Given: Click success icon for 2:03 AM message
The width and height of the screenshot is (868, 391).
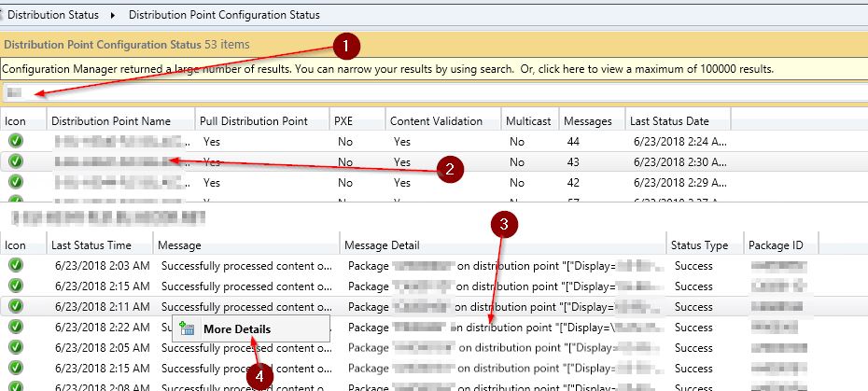Looking at the screenshot, I should 16,266.
